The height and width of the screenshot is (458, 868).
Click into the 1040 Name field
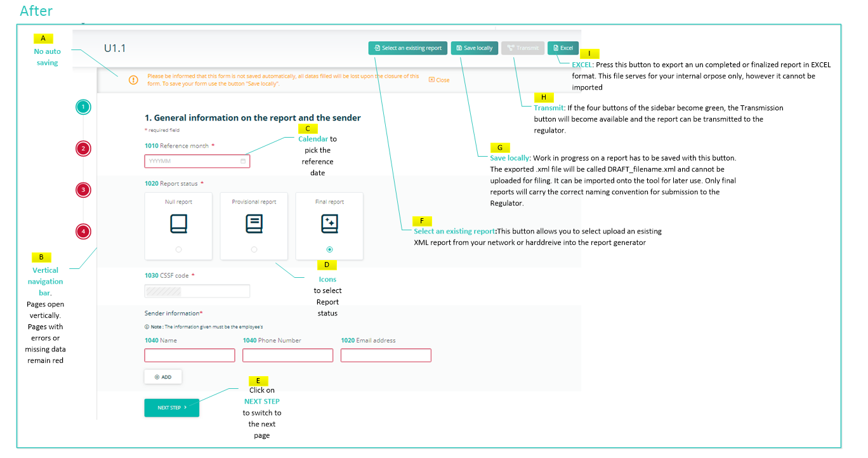click(x=190, y=355)
